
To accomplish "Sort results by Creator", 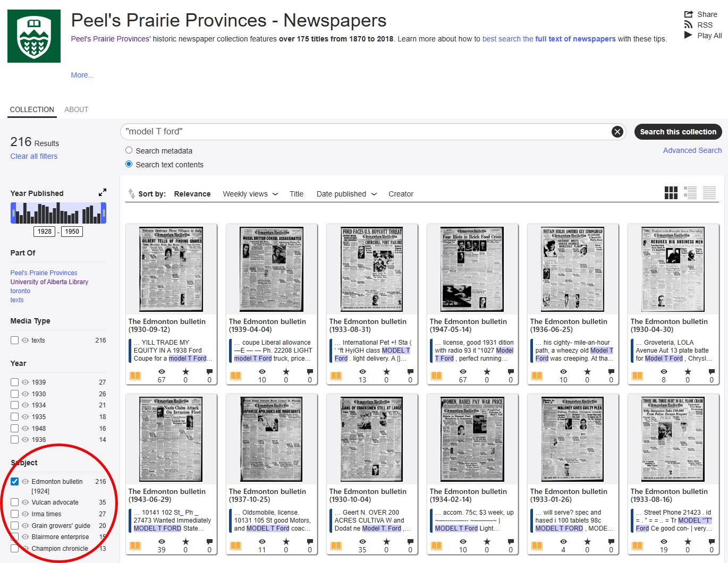I will 401,194.
